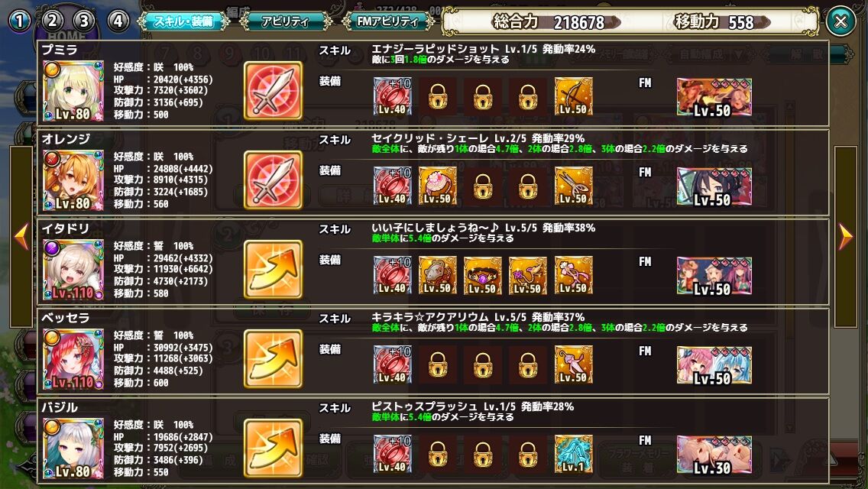Select イタドリ's Lv.50 jeweled ring equipment
This screenshot has height=489, width=868.
click(x=483, y=275)
